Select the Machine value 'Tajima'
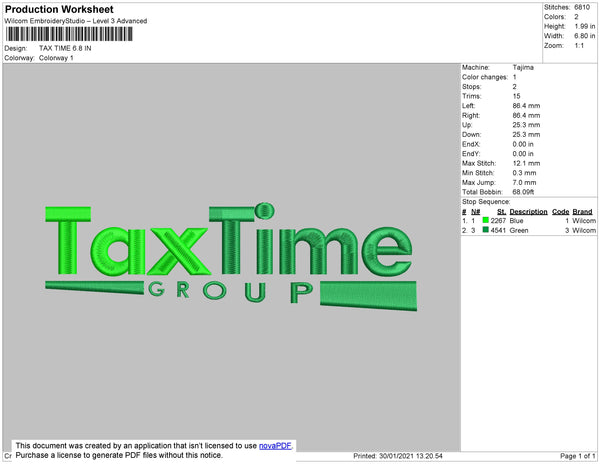Image resolution: width=600 pixels, height=464 pixels. 523,67
